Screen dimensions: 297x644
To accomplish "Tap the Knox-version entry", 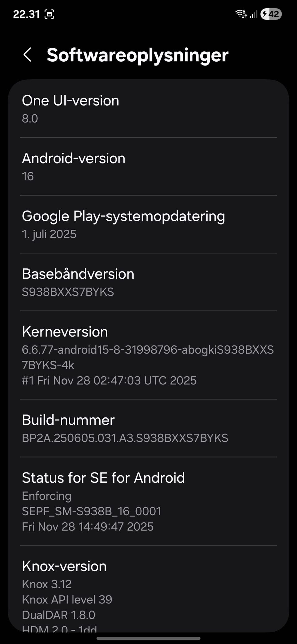I will tap(148, 588).
